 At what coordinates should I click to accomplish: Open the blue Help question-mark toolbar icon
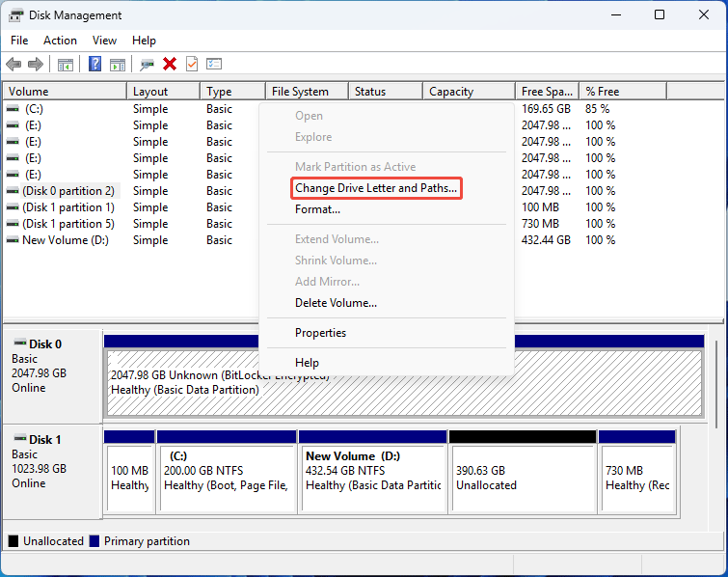(94, 64)
